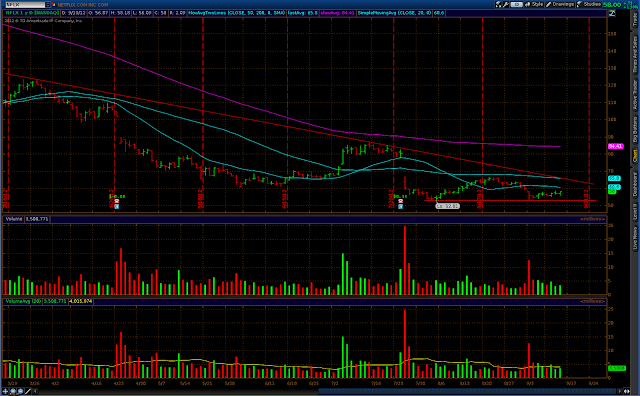Click the zoom in magnifier icon
640x396 pixels.
pos(13,391)
